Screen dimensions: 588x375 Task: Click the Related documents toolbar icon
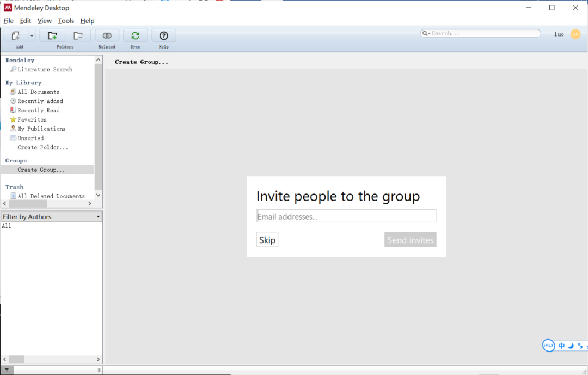[x=107, y=35]
